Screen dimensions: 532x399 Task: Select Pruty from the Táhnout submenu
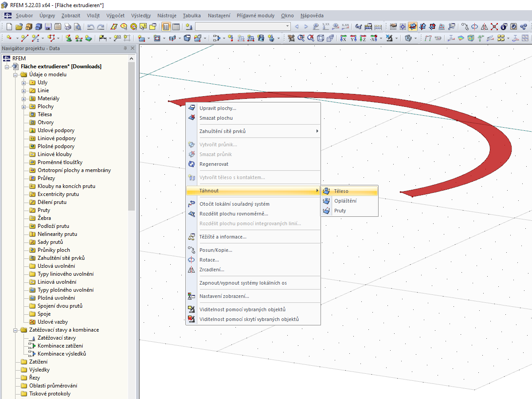[349, 211]
